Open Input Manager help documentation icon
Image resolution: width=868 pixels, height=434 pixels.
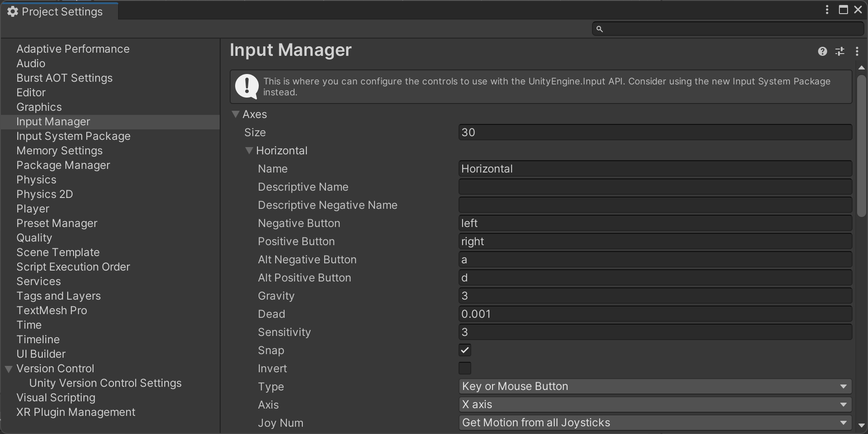[x=822, y=51]
